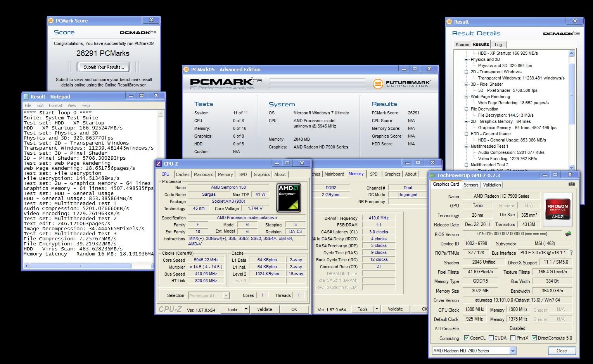
Task: Open the Notepad File menu
Action: point(28,105)
